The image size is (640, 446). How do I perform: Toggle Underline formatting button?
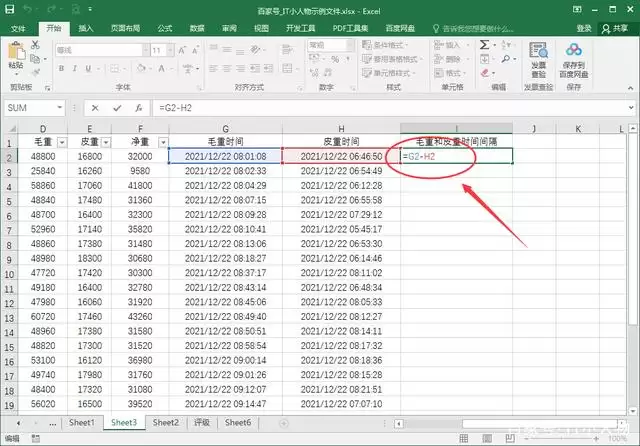click(88, 68)
